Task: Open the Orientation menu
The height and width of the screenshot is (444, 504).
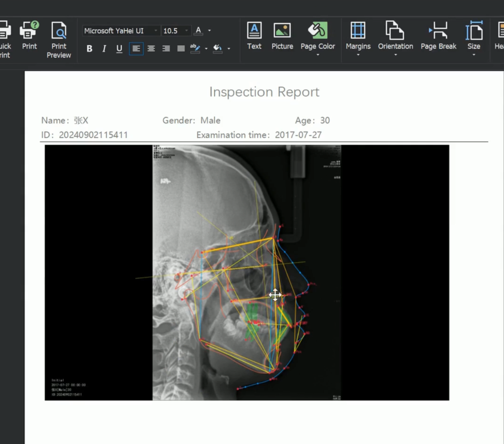Action: [395, 38]
